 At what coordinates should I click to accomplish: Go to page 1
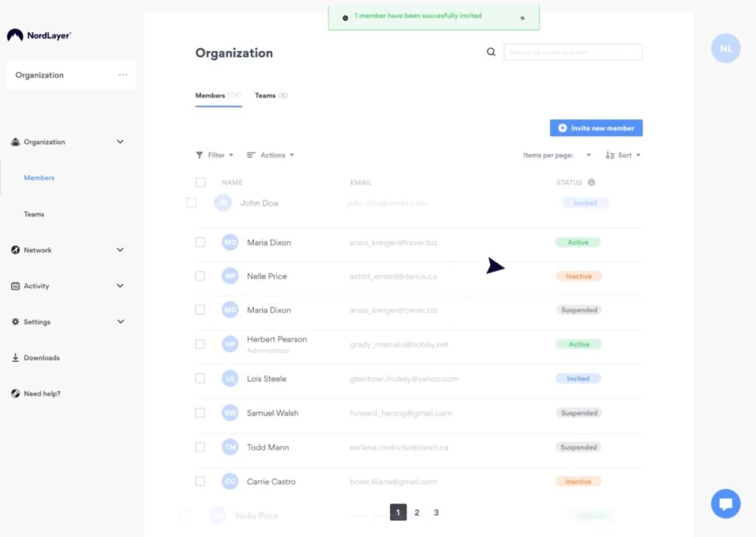398,513
